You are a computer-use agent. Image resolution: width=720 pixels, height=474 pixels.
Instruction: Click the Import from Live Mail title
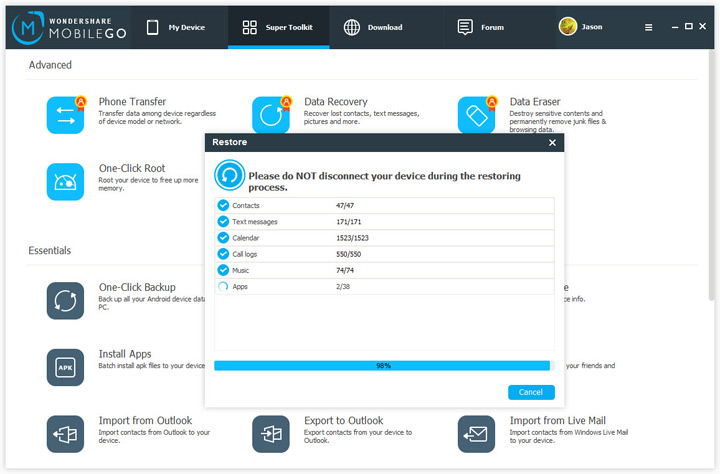[557, 420]
